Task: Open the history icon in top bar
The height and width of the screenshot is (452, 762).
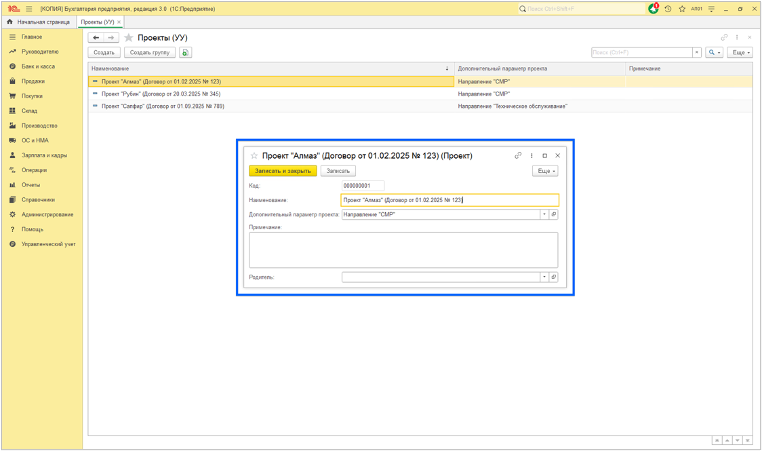Action: point(668,9)
